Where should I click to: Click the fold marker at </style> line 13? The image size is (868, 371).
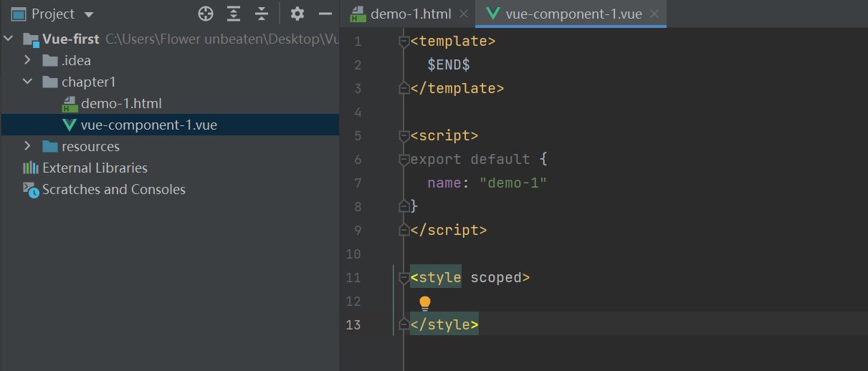(x=404, y=324)
